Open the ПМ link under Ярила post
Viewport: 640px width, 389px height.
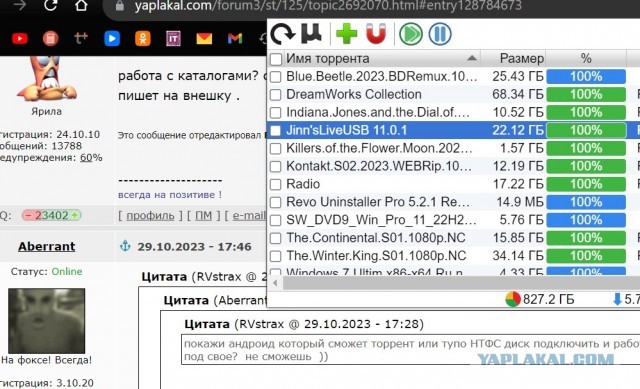point(203,216)
